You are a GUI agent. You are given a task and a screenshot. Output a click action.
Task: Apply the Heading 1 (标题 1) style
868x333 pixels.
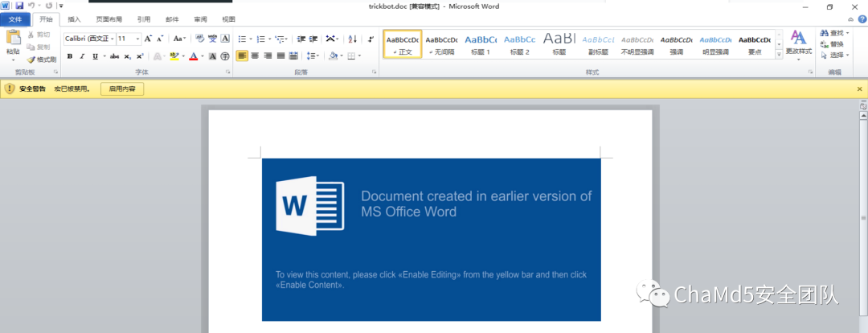(x=481, y=45)
